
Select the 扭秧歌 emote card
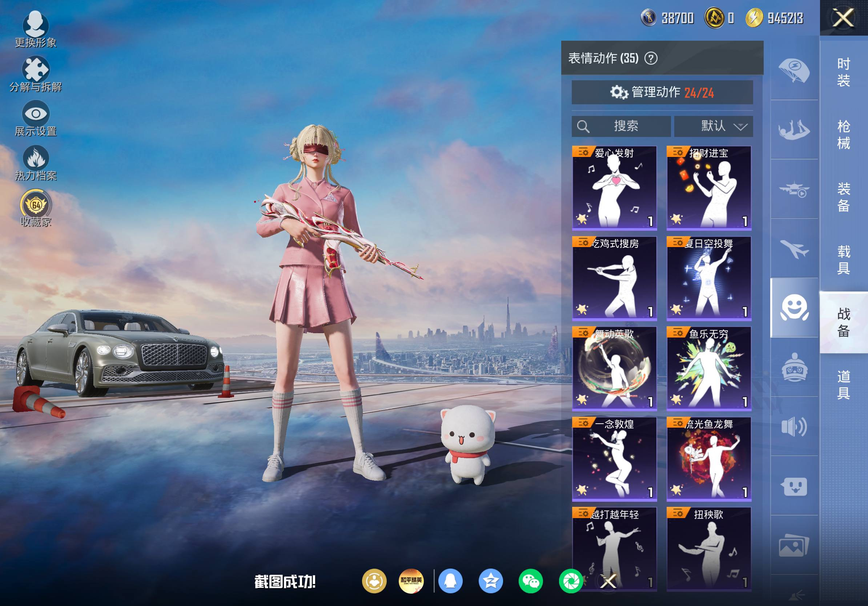709,549
